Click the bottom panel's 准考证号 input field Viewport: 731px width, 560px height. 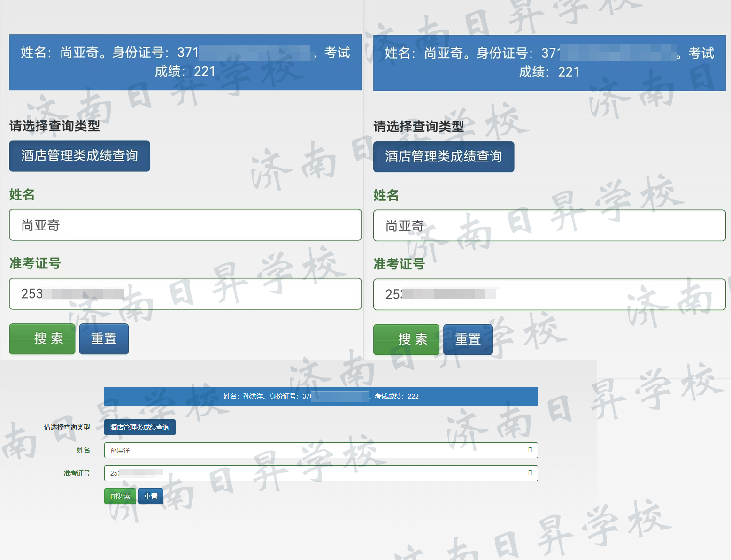click(x=321, y=473)
